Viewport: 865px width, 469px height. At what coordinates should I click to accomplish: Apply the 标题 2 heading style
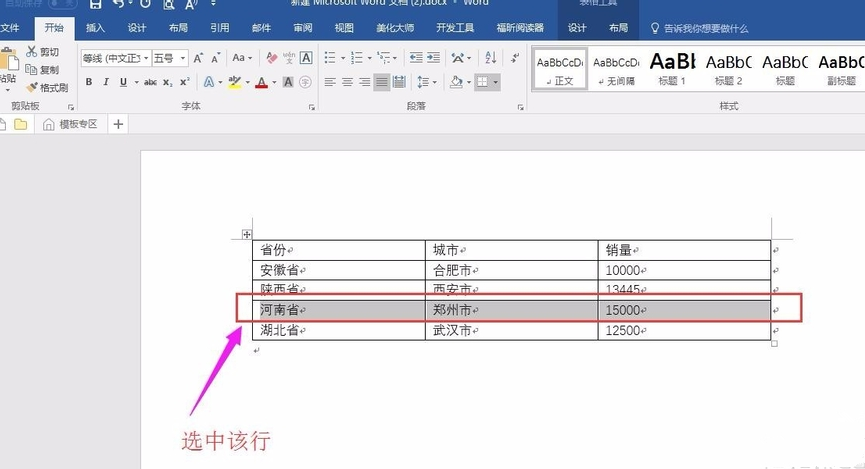tap(728, 68)
